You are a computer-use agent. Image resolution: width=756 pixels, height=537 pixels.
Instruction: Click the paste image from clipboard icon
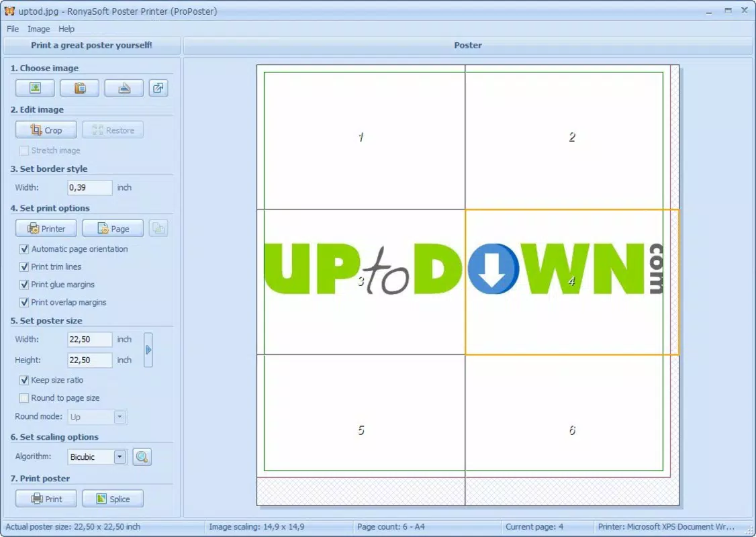[x=79, y=88]
